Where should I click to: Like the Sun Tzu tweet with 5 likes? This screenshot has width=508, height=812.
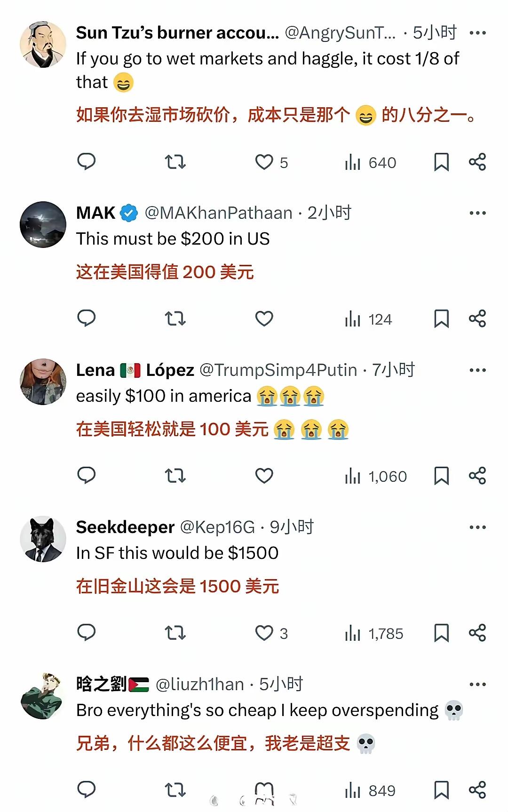tap(271, 162)
